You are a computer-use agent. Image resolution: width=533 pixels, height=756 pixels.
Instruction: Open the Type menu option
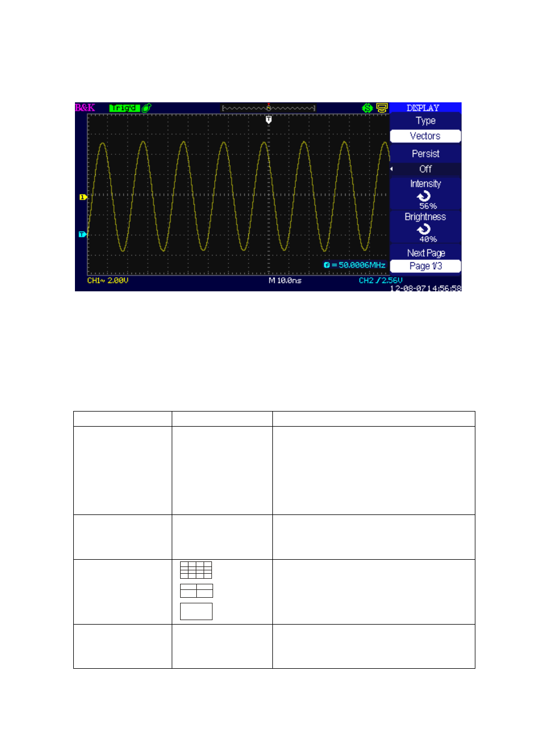(425, 121)
